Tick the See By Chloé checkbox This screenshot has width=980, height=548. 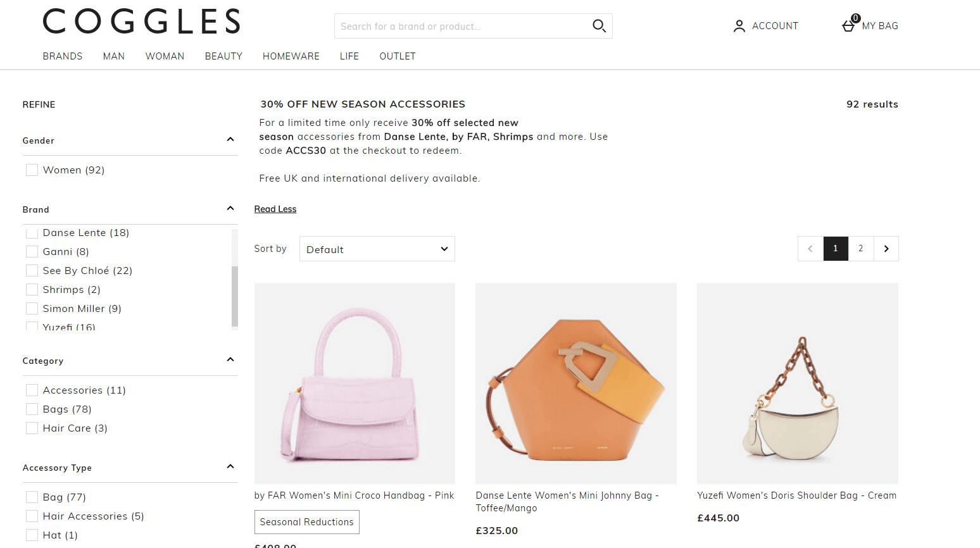pyautogui.click(x=32, y=271)
